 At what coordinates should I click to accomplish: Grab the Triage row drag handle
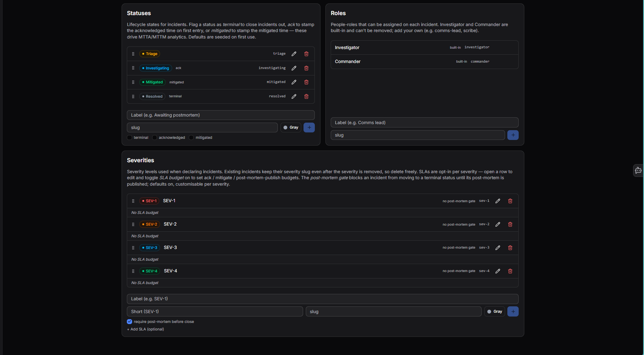pos(133,54)
